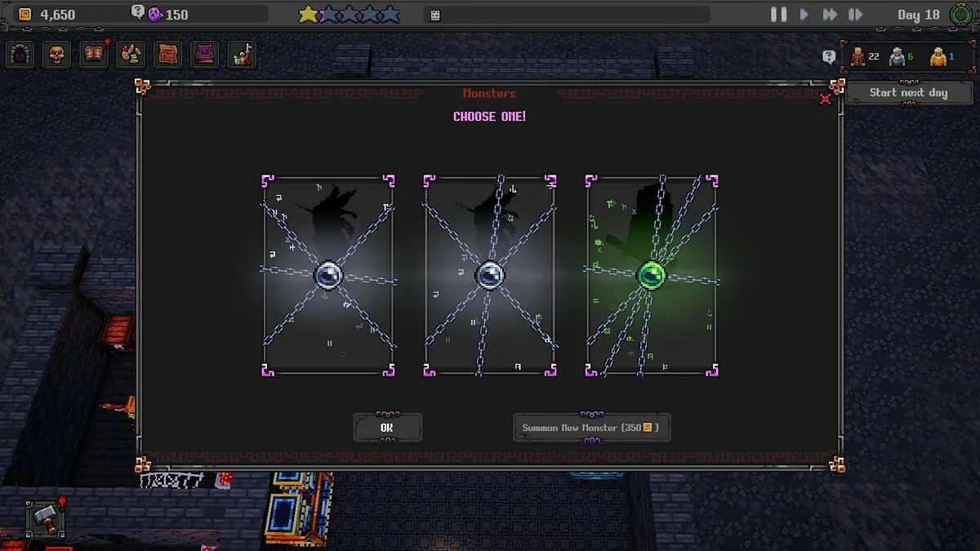The height and width of the screenshot is (551, 980).
Task: Click the help bubble beside purple soul
Action: (138, 12)
